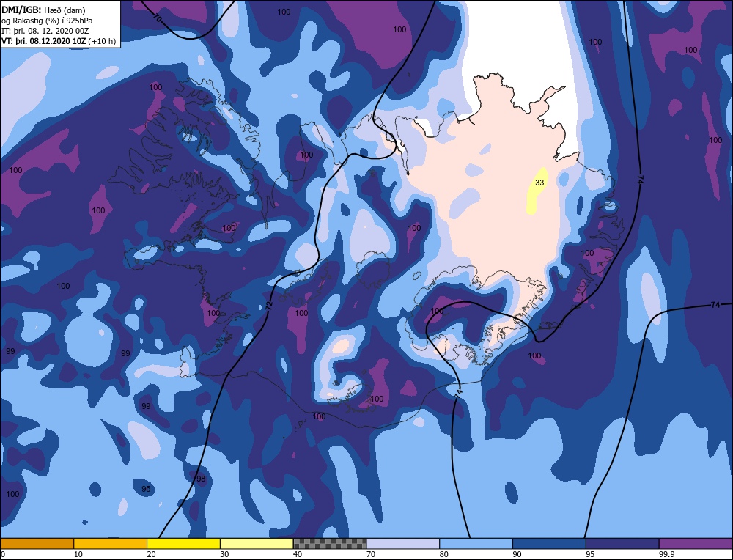Viewport: 733px width, 560px height.
Task: Click the 'og Rakastig (%) í 925hPa' line
Action: 47,21
